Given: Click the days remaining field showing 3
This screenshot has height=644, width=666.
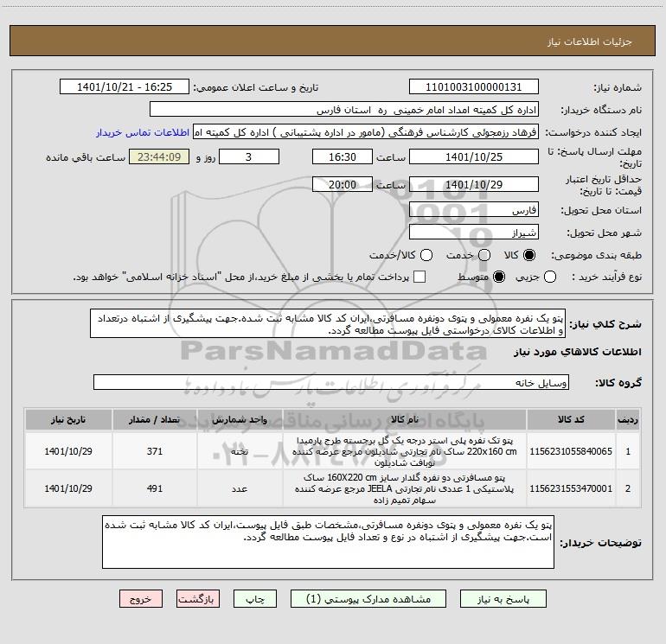Looking at the screenshot, I should pos(249,156).
